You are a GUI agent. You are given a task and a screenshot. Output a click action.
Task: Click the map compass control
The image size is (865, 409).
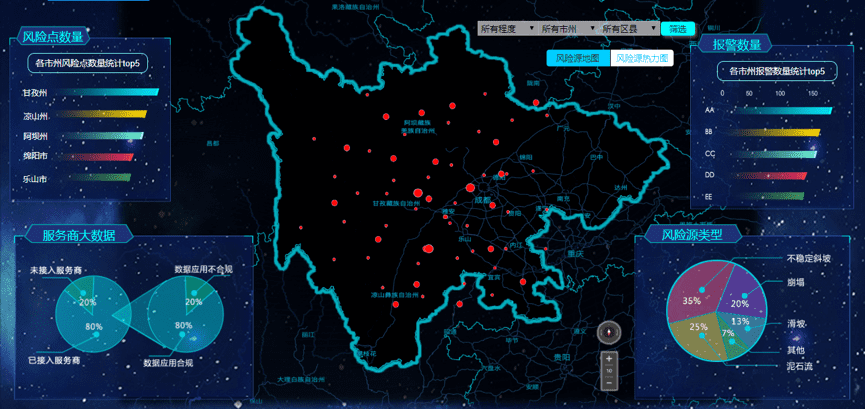coord(609,333)
